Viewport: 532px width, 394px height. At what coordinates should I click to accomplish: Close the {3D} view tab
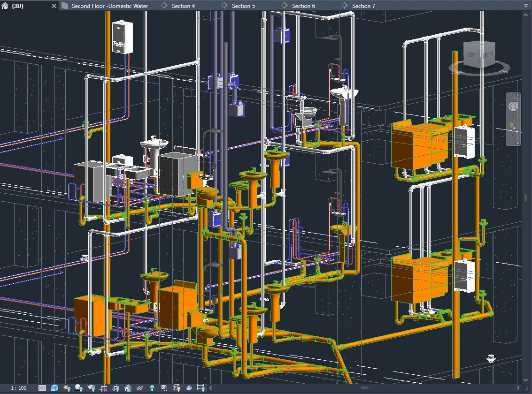[x=54, y=6]
